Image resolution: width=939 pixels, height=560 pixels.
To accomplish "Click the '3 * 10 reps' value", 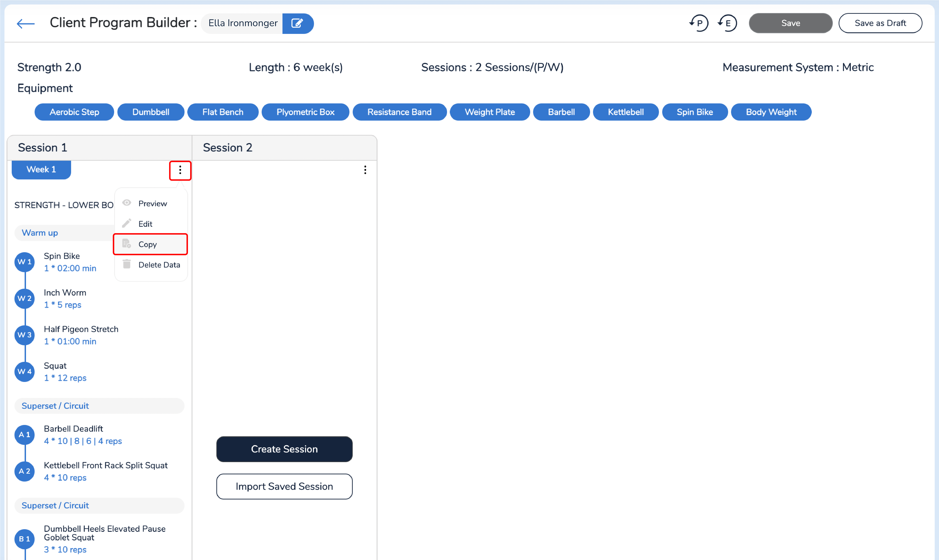I will tap(65, 550).
